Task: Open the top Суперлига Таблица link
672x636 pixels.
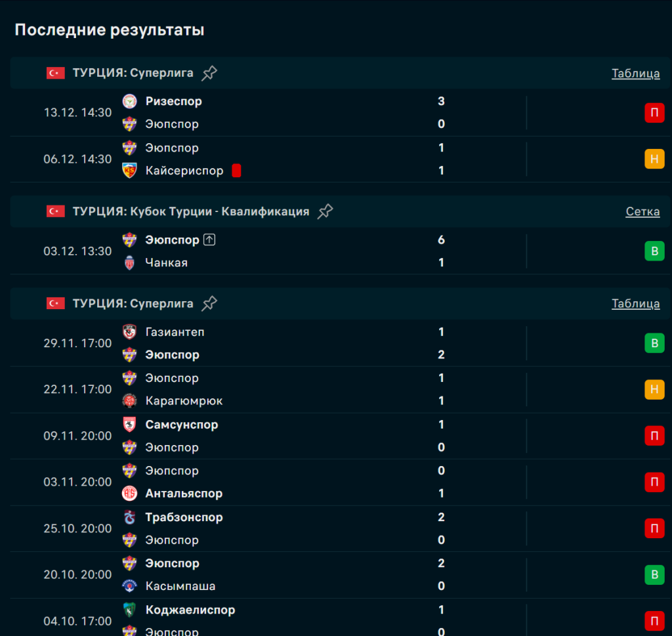Action: (x=635, y=74)
